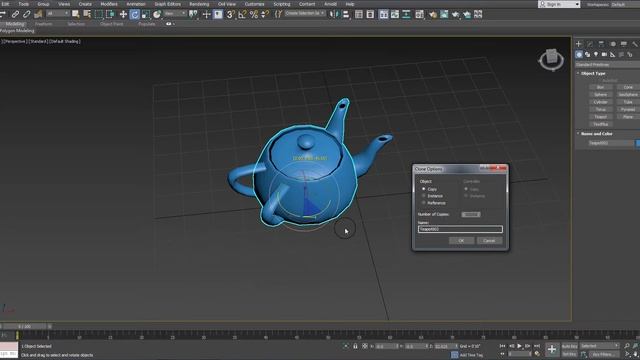640x360 pixels.
Task: Toggle 3D Snaps button
Action: pos(231,14)
